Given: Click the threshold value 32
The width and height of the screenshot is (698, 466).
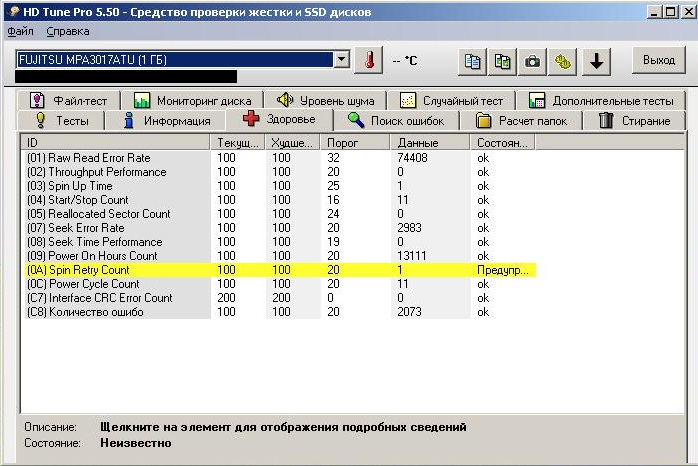Looking at the screenshot, I should click(333, 158).
